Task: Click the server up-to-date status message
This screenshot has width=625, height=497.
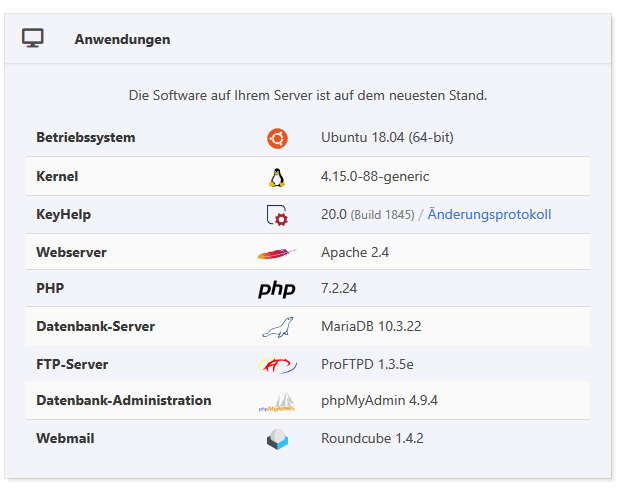Action: click(x=308, y=96)
